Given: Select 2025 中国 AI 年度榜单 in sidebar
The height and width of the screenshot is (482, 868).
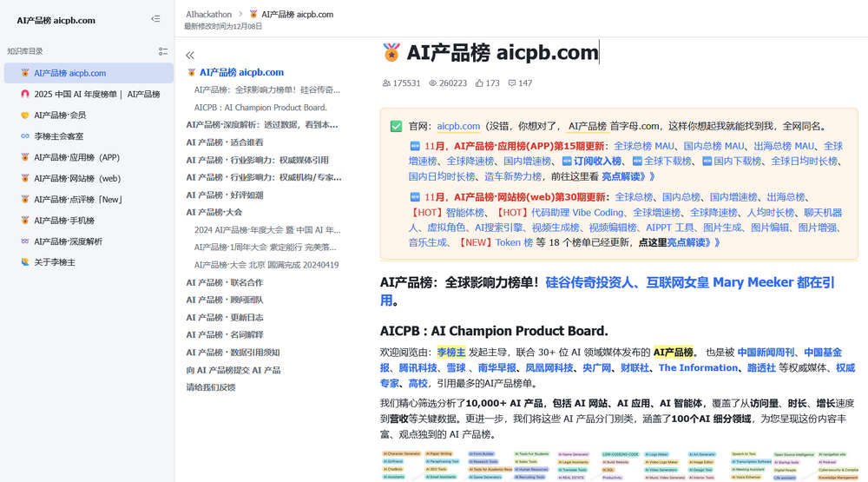Looking at the screenshot, I should click(89, 94).
